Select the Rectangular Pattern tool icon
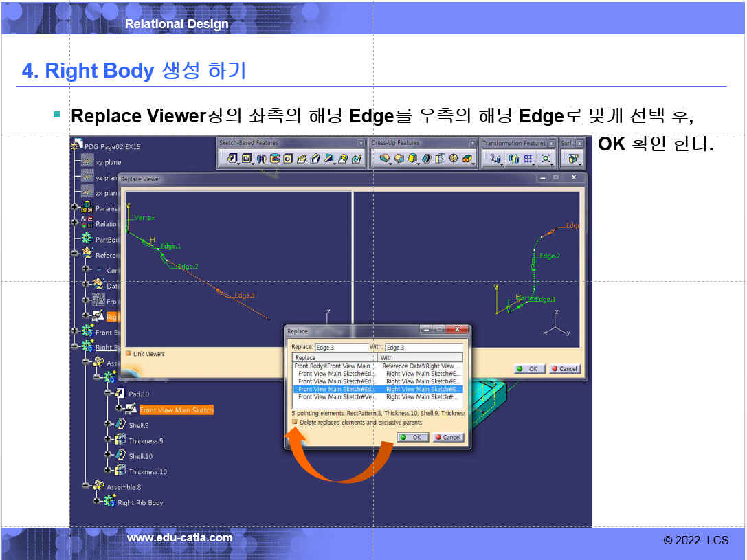Viewport: 747px width, 560px height. tap(528, 159)
